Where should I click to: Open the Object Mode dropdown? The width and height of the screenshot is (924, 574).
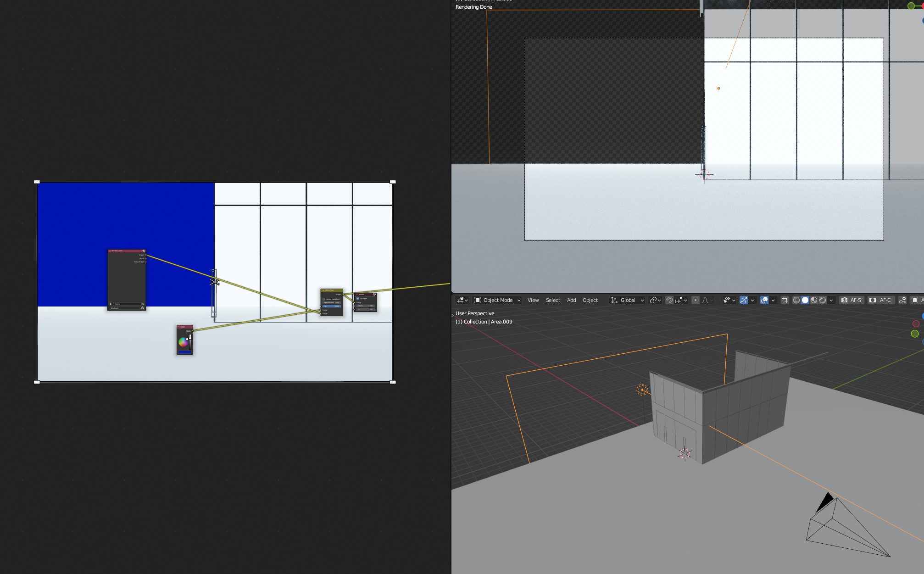click(x=497, y=300)
